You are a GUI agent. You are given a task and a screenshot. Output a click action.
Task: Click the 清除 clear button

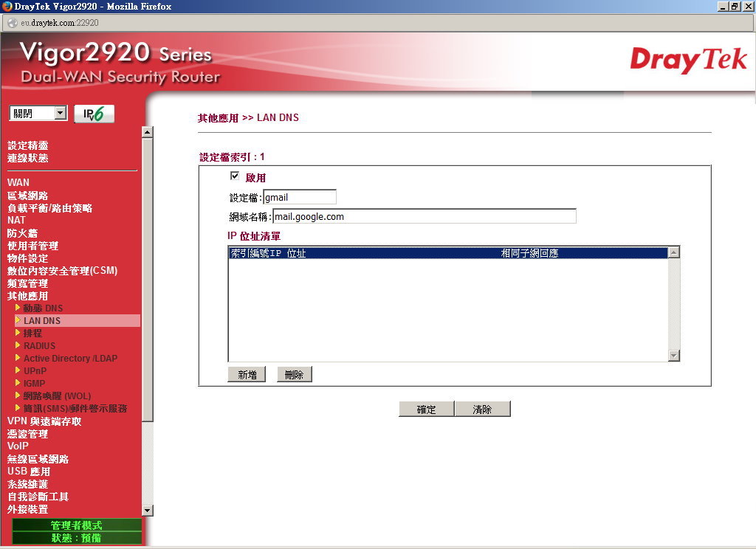[482, 409]
